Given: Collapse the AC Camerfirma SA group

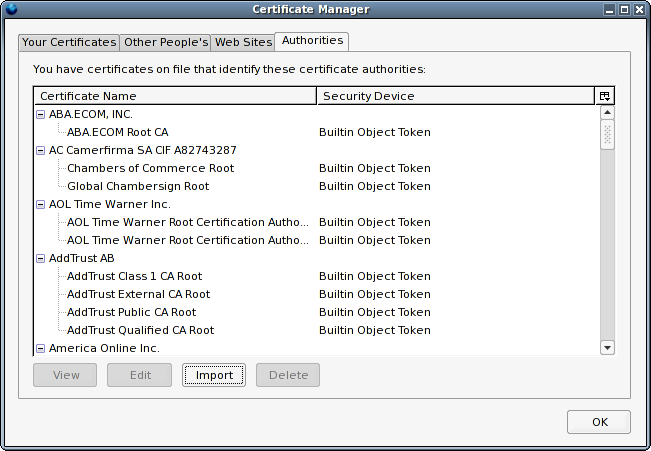Looking at the screenshot, I should (x=40, y=150).
